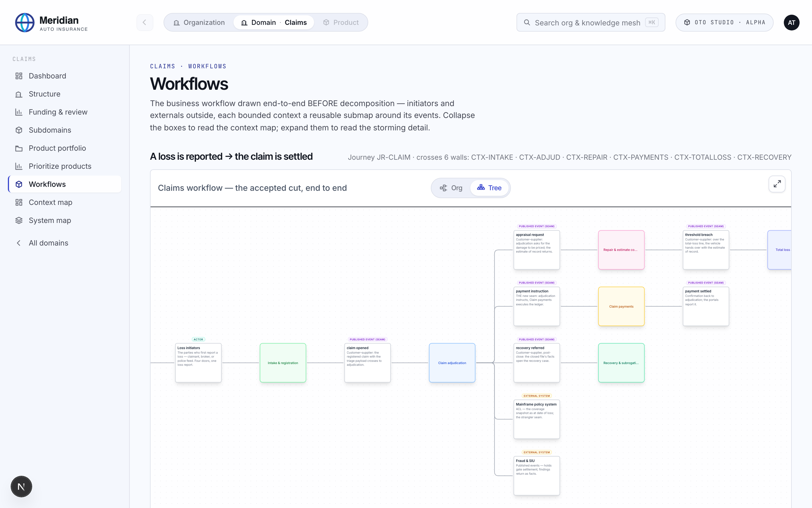Click the Funding & review chart icon
The height and width of the screenshot is (508, 812).
(19, 112)
